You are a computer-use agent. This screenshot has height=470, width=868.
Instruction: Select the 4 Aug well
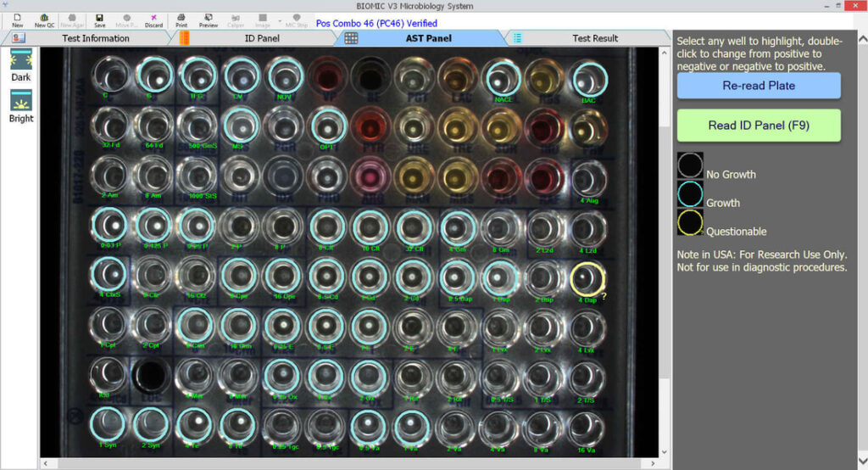(588, 180)
